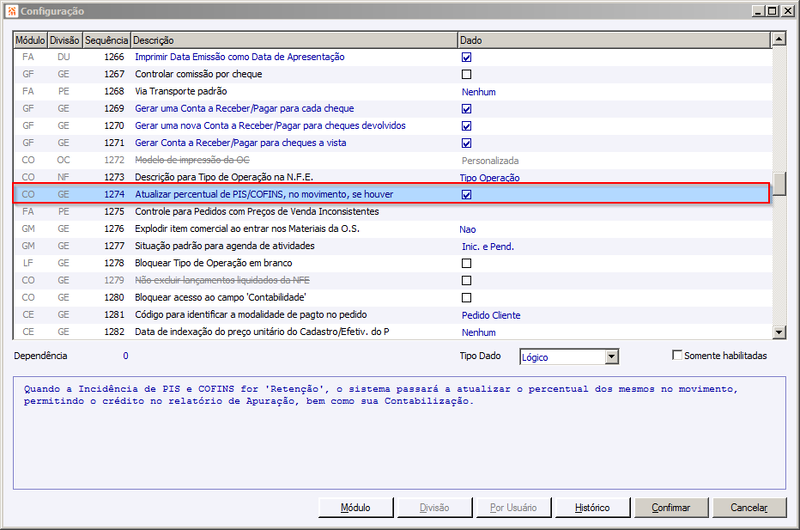
Task: Click the Divisão button at bottom
Action: point(434,508)
